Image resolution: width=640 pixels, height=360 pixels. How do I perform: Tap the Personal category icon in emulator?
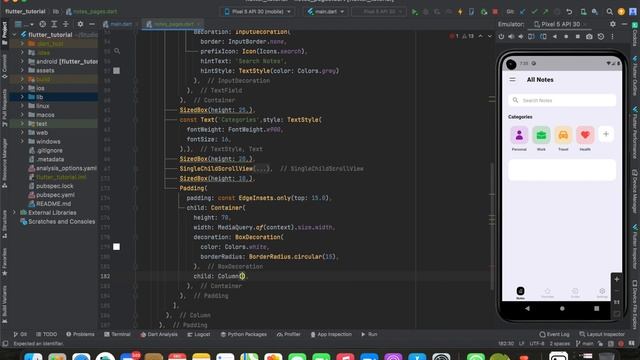(519, 135)
